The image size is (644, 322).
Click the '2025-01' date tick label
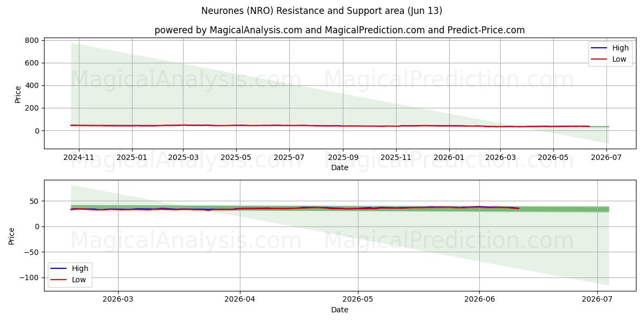pyautogui.click(x=132, y=157)
